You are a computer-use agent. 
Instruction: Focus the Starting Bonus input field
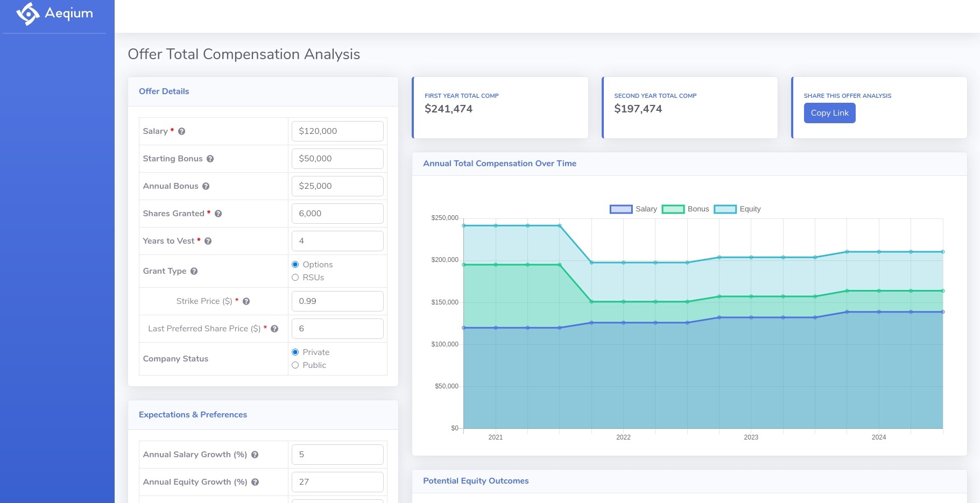click(x=337, y=159)
